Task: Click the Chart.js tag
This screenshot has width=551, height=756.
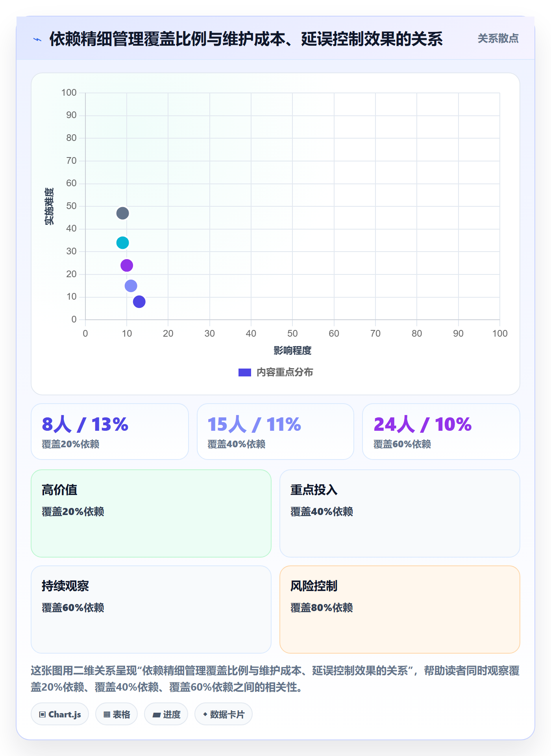Action: (x=60, y=714)
